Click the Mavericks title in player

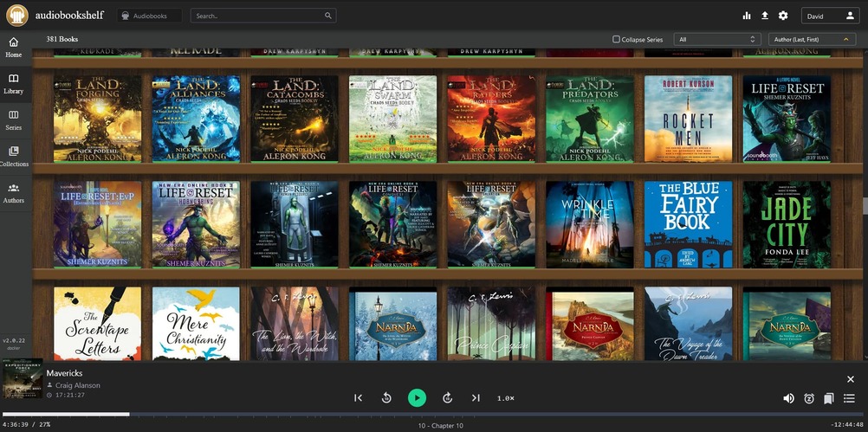point(64,373)
